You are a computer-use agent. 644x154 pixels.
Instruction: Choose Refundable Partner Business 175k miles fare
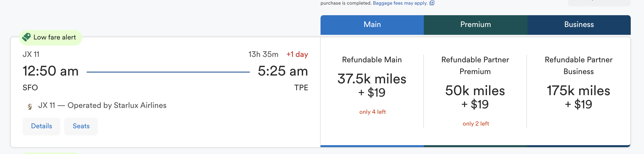coord(578,91)
